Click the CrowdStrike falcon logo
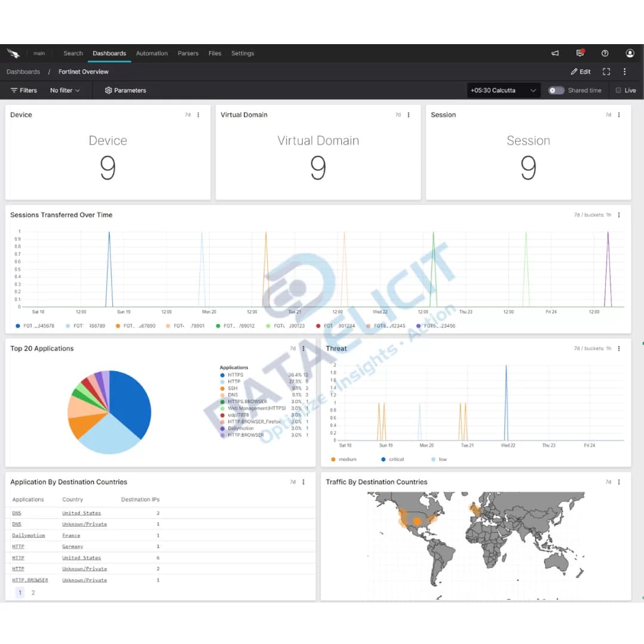Viewport: 644px width, 644px height. (x=13, y=53)
